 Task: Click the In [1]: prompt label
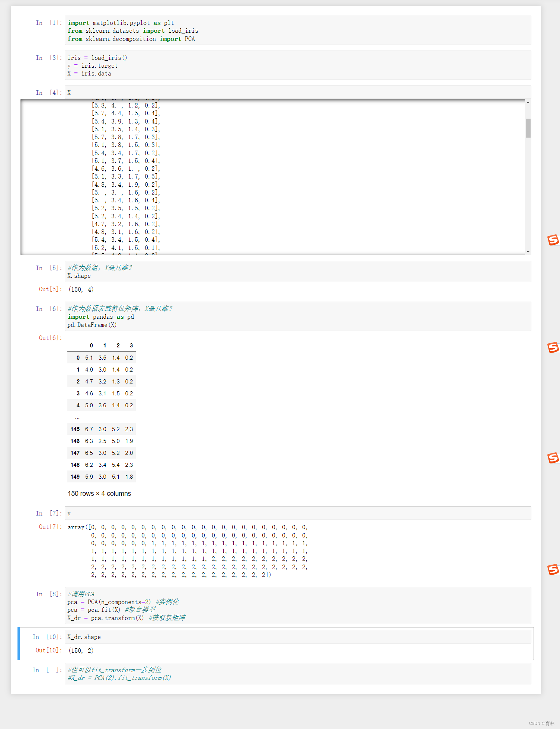pos(49,23)
